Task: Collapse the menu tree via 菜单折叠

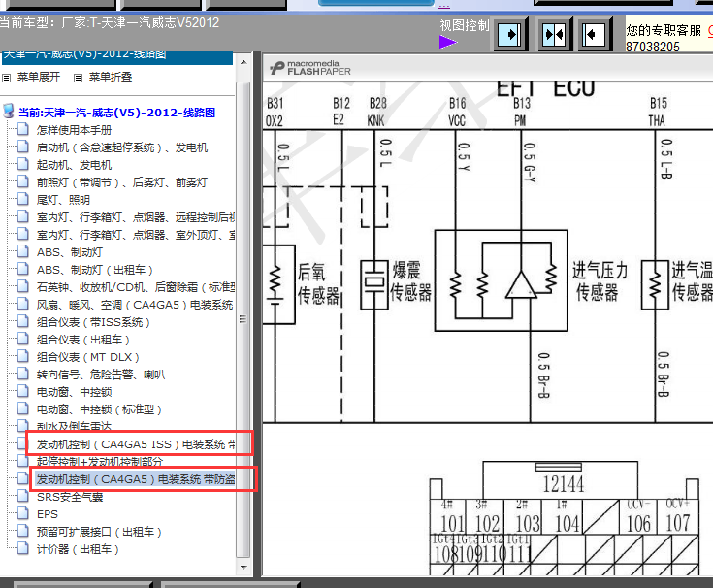Action: click(111, 77)
